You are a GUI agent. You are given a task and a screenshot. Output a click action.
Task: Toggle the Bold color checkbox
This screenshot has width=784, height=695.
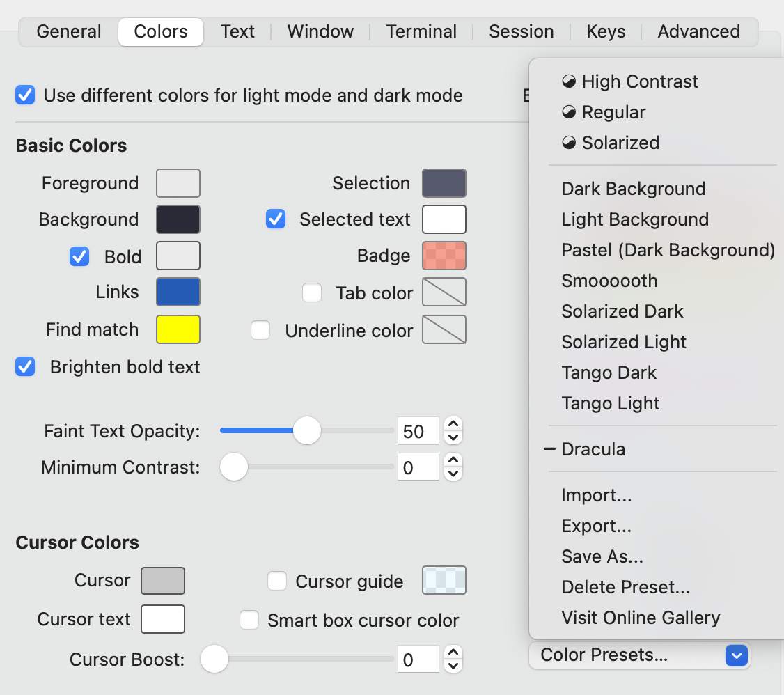[x=79, y=256]
